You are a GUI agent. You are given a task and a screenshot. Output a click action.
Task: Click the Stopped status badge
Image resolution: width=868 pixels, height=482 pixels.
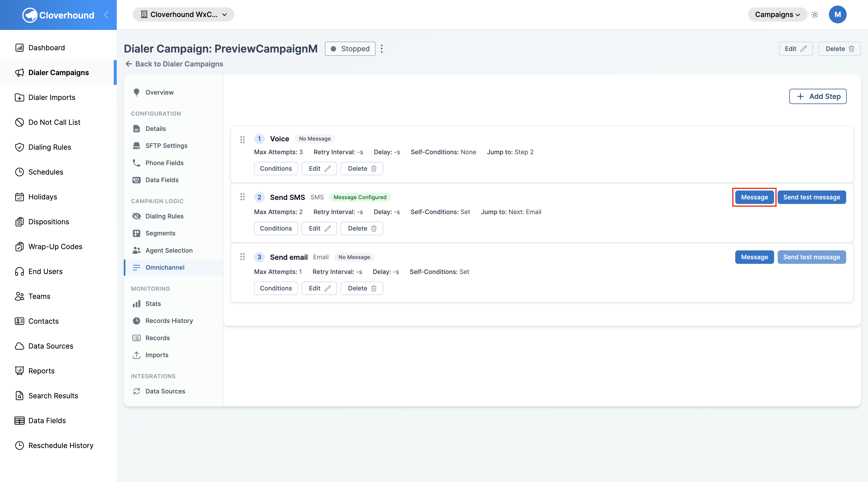pyautogui.click(x=350, y=49)
